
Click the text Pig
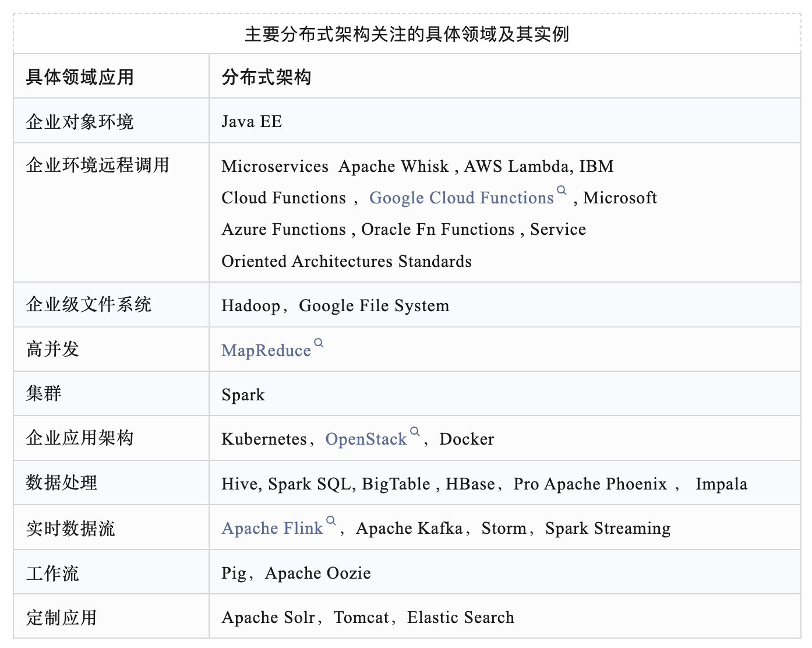pos(234,573)
